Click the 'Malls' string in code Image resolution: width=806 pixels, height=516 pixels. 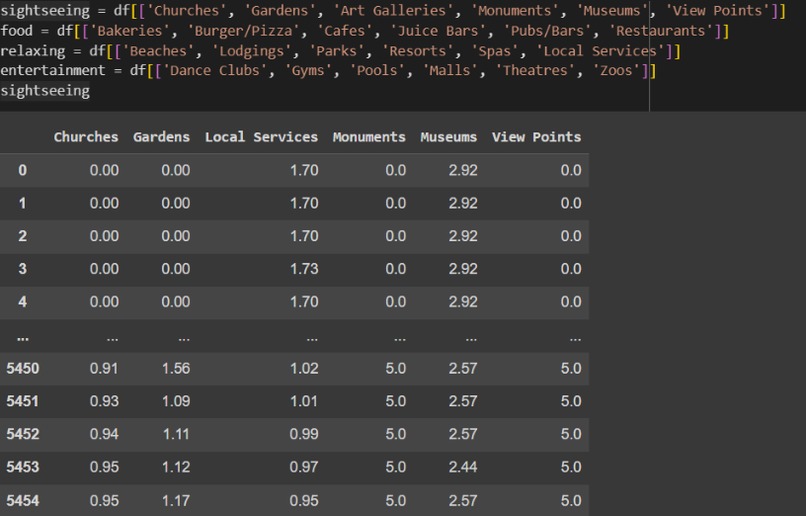click(x=450, y=70)
